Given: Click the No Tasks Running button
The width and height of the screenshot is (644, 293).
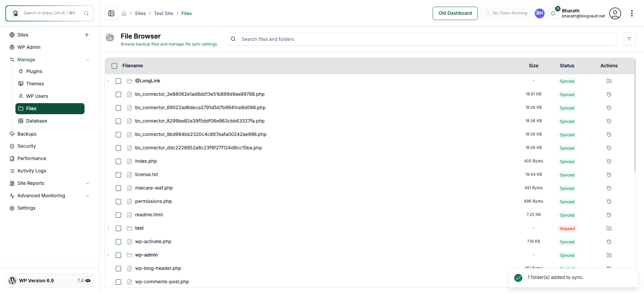Looking at the screenshot, I should pos(506,13).
